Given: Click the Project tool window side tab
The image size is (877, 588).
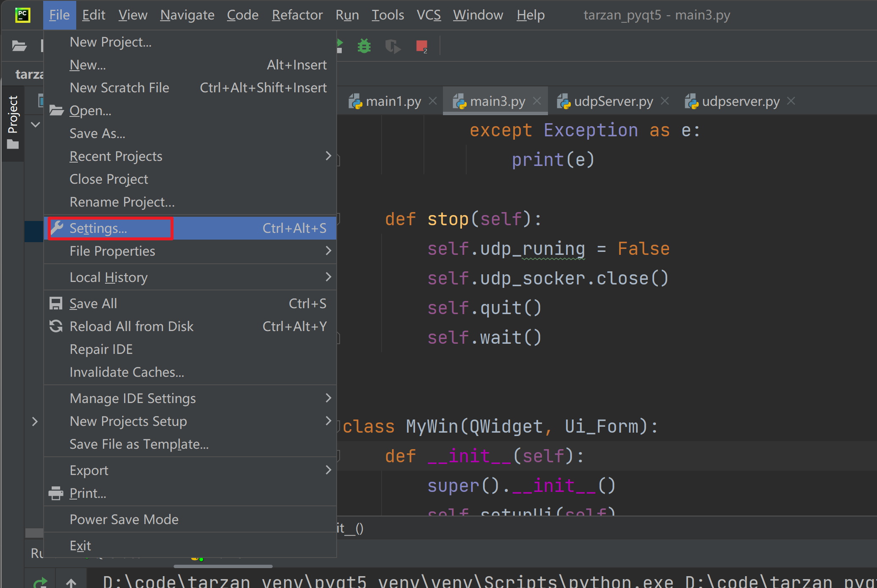Looking at the screenshot, I should [x=13, y=123].
